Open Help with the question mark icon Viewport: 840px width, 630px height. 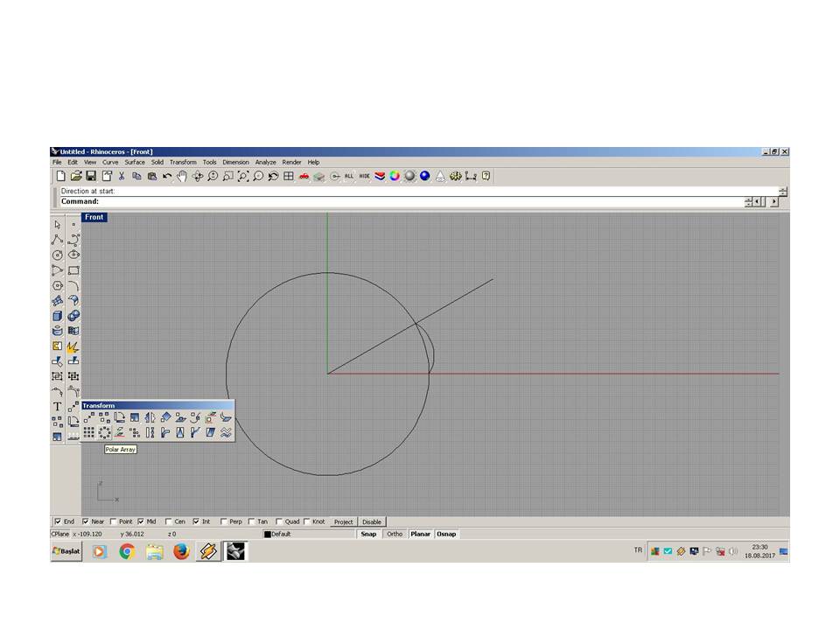[x=486, y=176]
